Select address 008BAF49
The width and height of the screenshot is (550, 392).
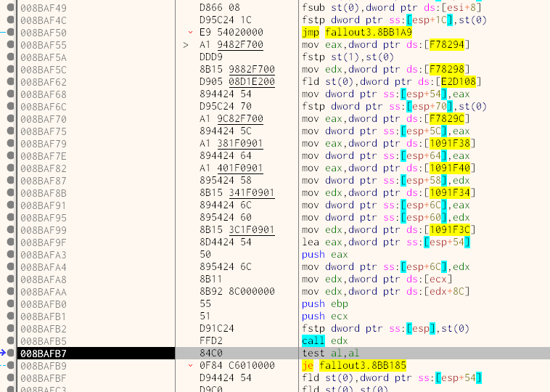(x=44, y=8)
